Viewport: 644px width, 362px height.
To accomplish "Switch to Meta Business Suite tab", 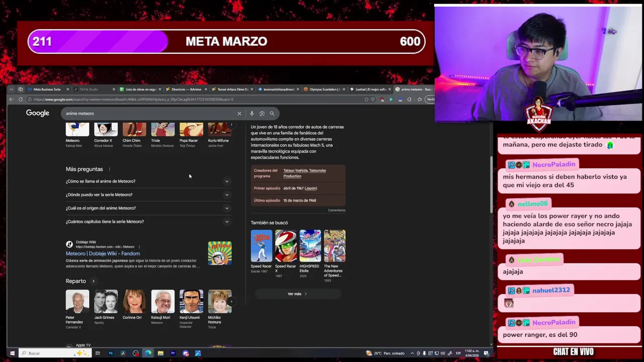I will (x=47, y=89).
